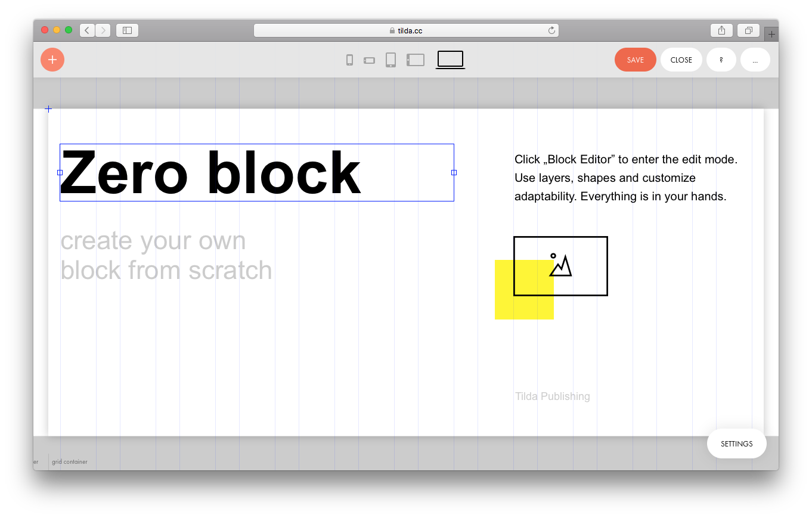Click the Safari share icon
The image size is (812, 518).
click(721, 30)
